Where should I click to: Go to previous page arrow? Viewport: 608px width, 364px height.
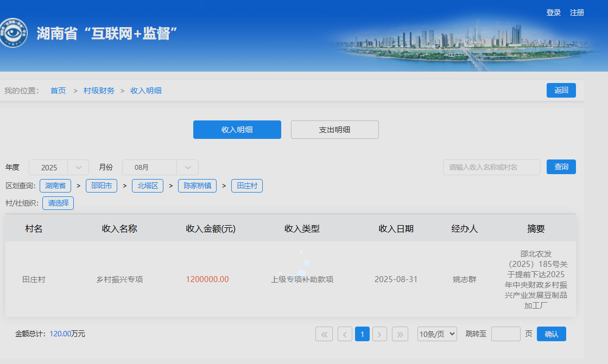click(345, 334)
